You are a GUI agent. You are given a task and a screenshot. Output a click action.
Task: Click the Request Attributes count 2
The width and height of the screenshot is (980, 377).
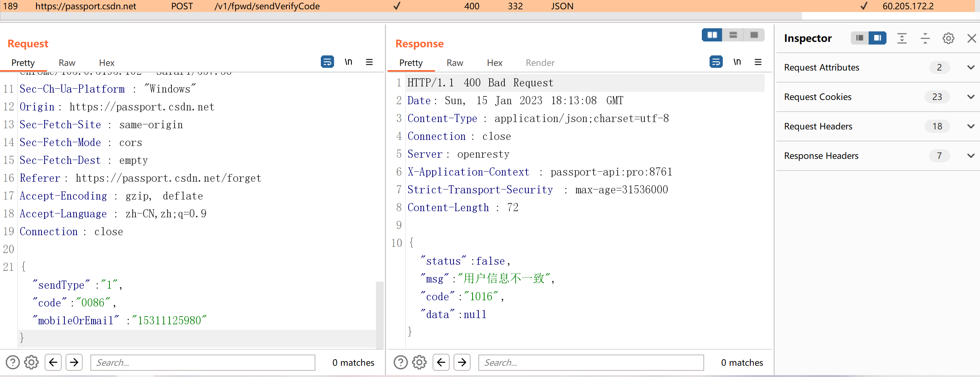pyautogui.click(x=939, y=67)
